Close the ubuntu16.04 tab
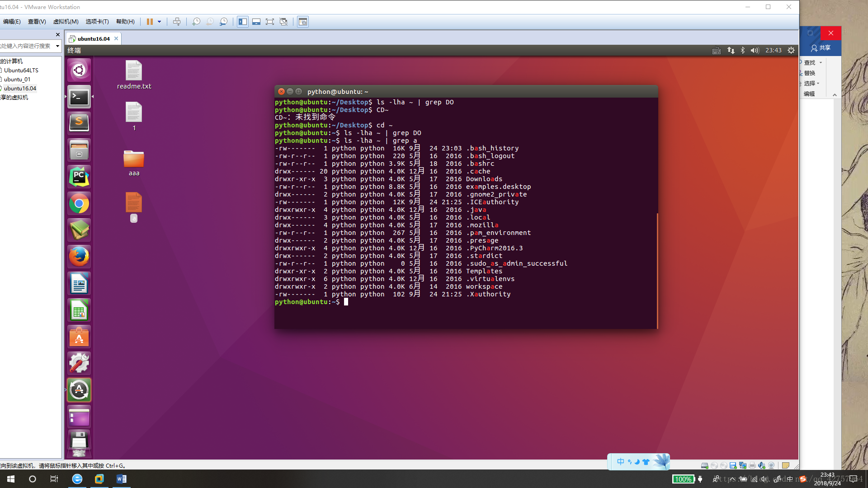 pyautogui.click(x=116, y=38)
